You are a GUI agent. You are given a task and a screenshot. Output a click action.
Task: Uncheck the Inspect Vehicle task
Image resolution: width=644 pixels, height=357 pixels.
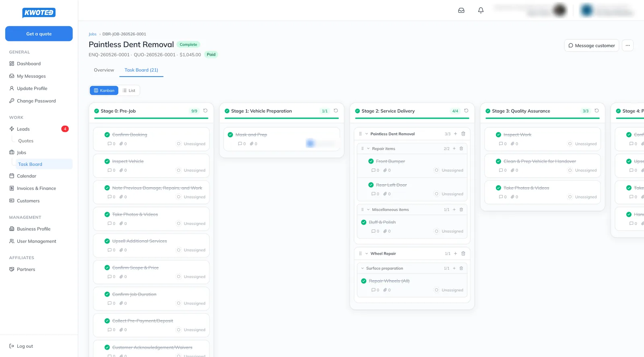pyautogui.click(x=107, y=161)
